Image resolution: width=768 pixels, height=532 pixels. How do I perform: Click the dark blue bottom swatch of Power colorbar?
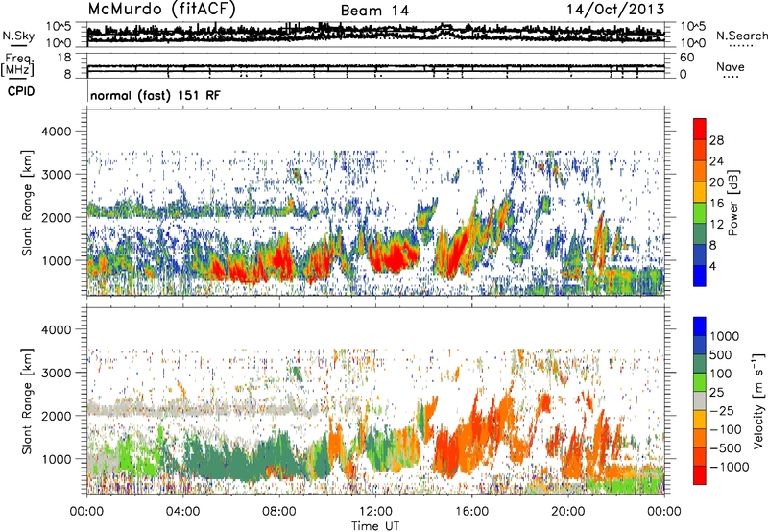[x=700, y=276]
